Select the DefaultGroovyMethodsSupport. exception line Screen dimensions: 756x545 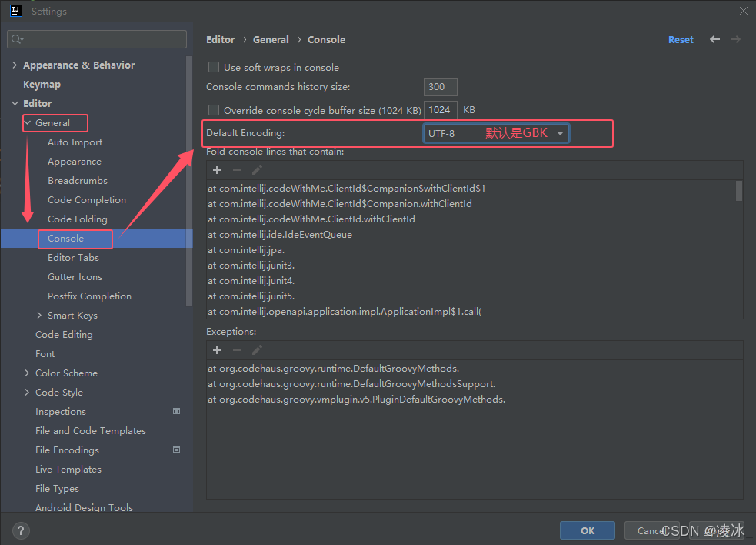[x=351, y=384]
